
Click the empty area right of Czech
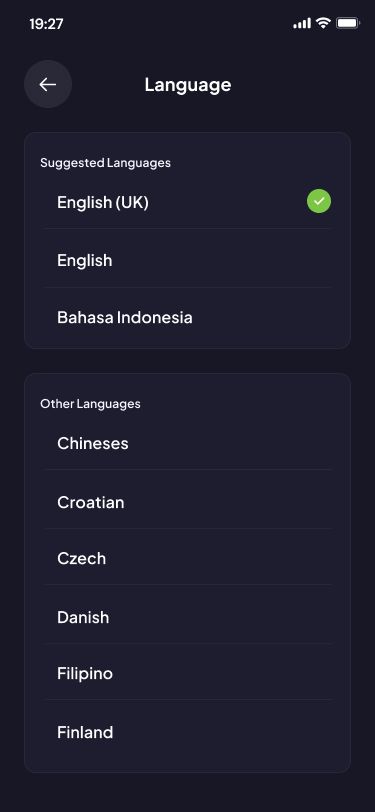click(x=219, y=558)
